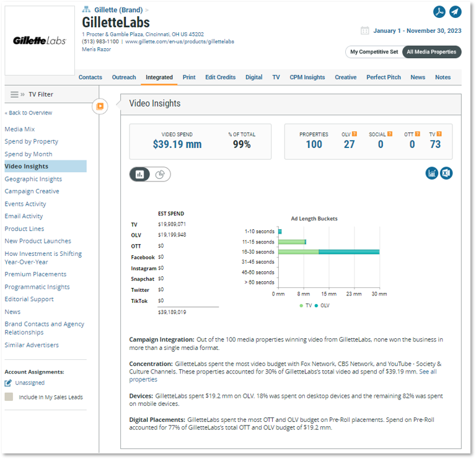Screen dimensions: 476x459
Task: Click the Gillette brand hierarchy icon
Action: (86, 9)
